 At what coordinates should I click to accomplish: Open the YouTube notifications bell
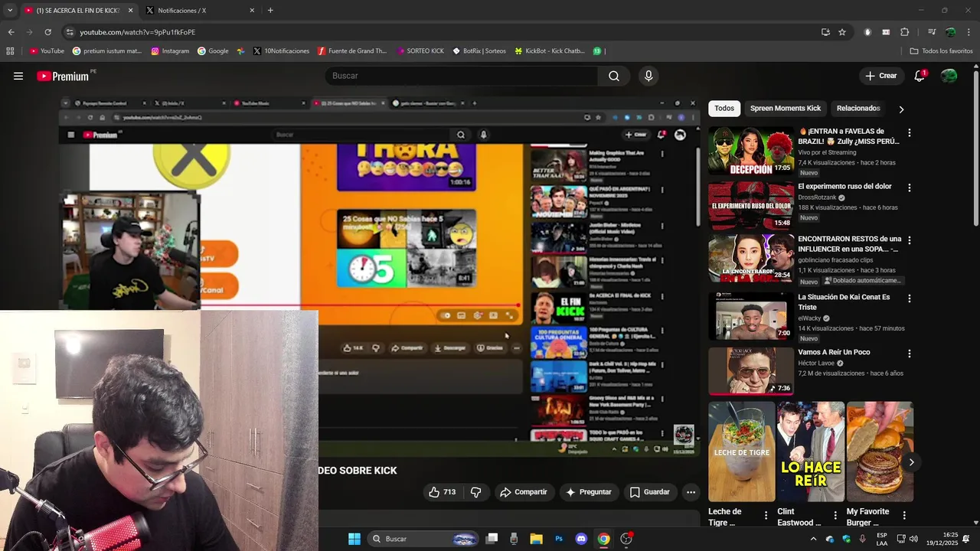[x=920, y=76]
